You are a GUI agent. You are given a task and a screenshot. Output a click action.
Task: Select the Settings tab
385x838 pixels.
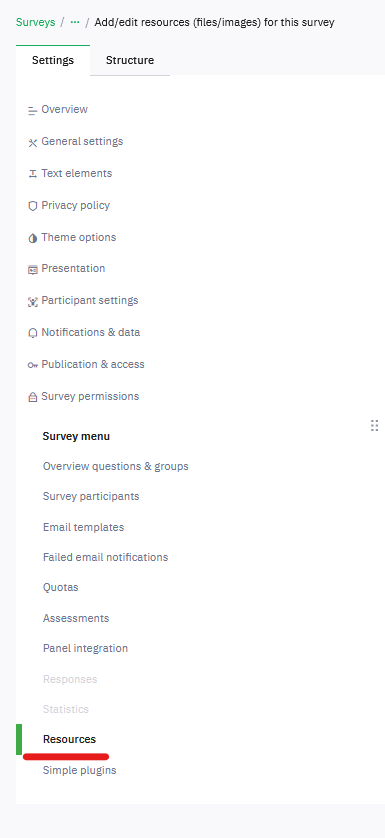[x=53, y=60]
